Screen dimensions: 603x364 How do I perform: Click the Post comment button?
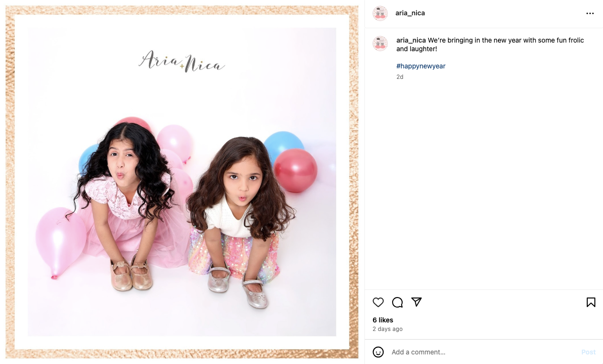588,352
